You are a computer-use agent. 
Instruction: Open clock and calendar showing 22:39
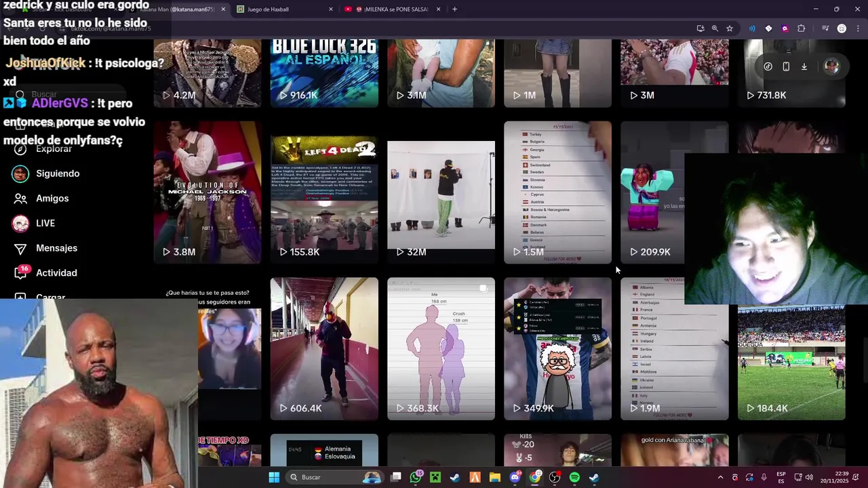[833, 477]
